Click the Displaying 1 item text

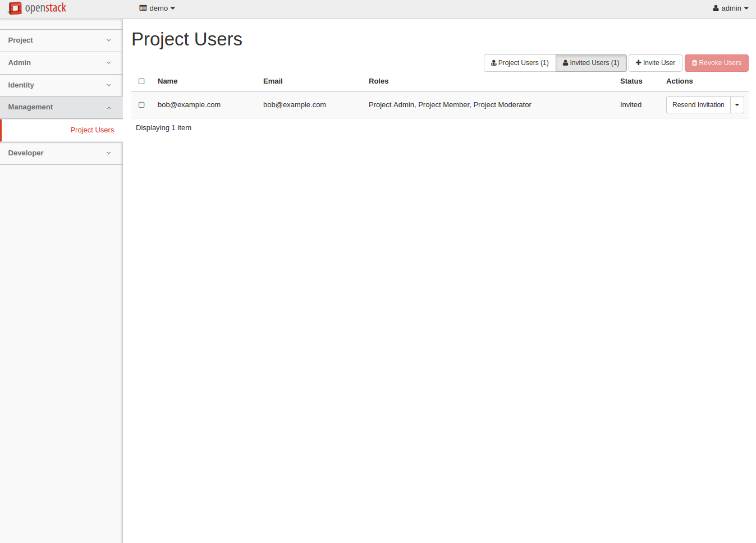(164, 128)
